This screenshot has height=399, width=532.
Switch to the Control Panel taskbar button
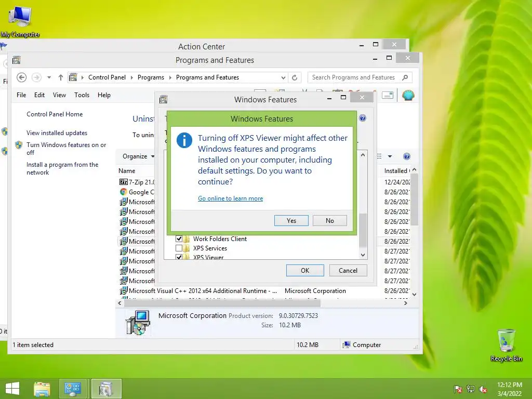click(x=73, y=389)
